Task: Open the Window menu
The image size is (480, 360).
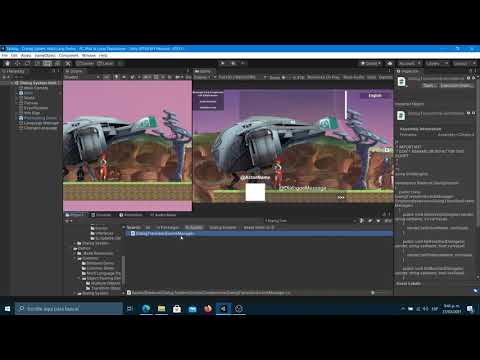Action: pos(89,55)
